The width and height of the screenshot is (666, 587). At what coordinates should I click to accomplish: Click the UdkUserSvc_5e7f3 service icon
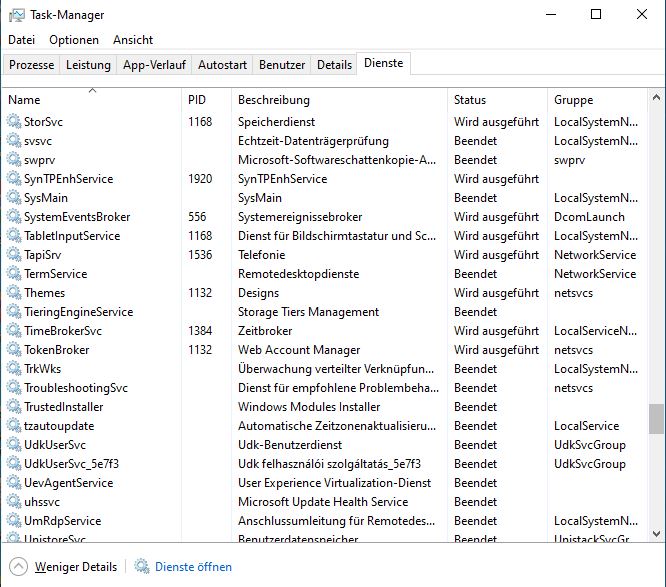[x=14, y=464]
